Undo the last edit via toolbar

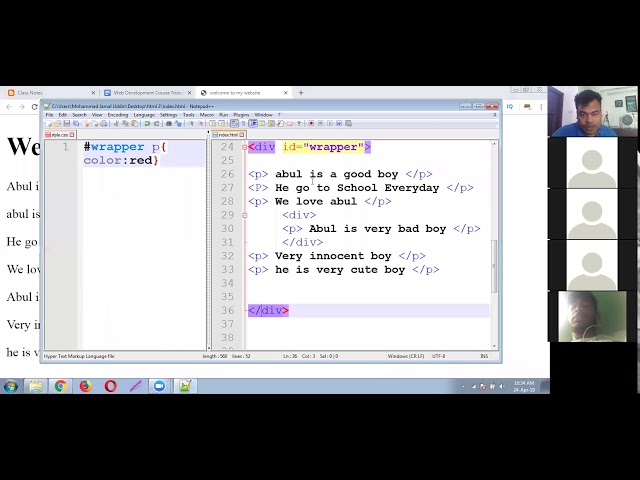pyautogui.click(x=147, y=123)
